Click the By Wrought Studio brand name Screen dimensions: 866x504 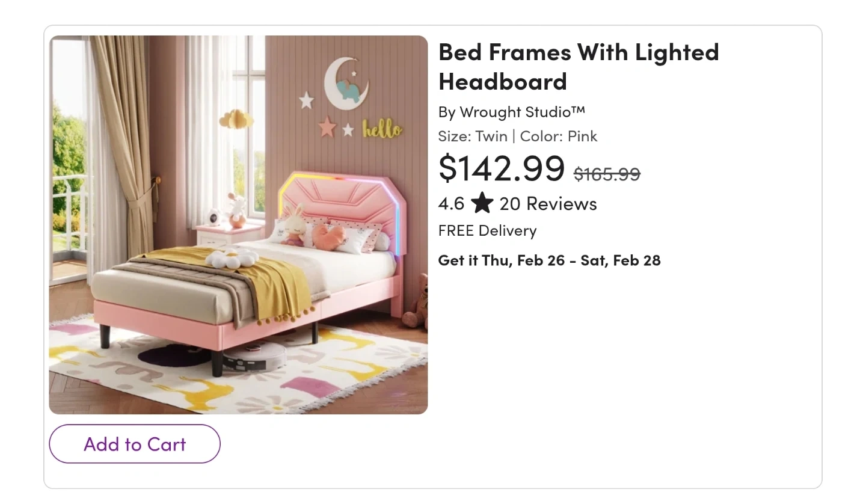point(511,112)
